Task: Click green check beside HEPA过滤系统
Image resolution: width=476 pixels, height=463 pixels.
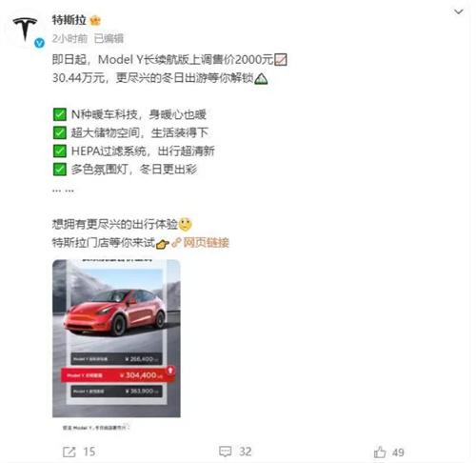Action: coord(60,151)
